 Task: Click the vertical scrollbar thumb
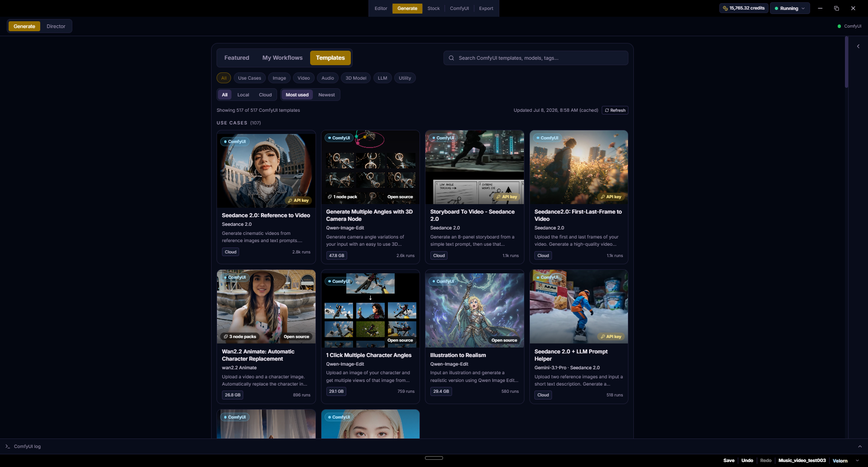846,62
